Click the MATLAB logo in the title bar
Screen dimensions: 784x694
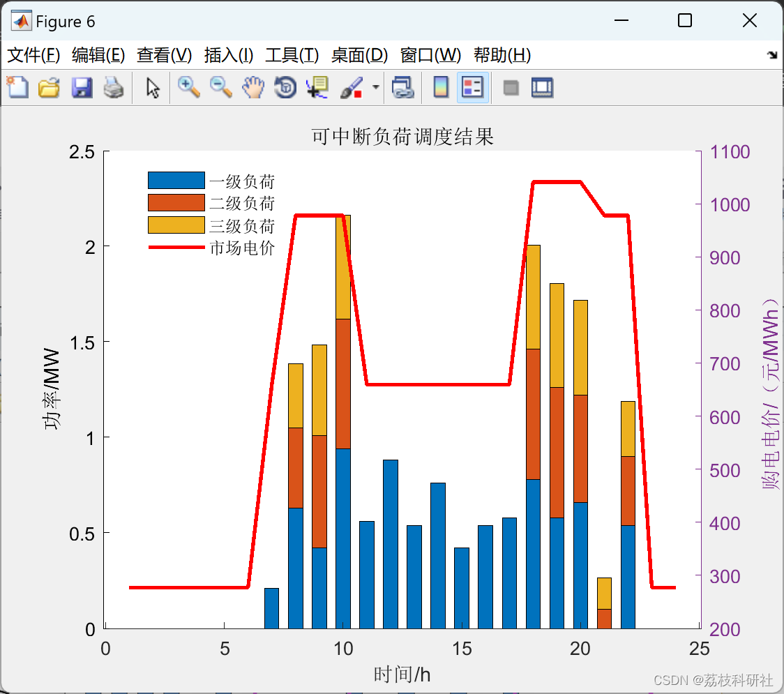click(x=21, y=21)
